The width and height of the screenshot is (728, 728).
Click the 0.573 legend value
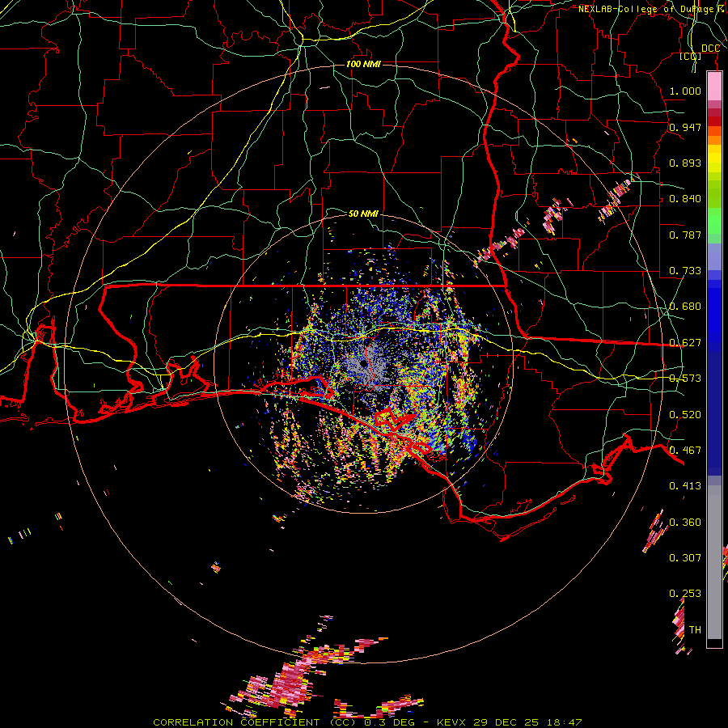(685, 379)
